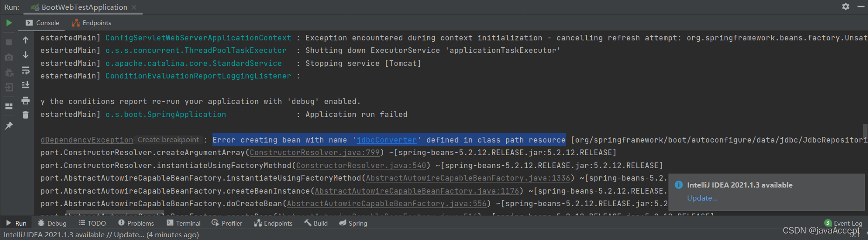Click the Dump Threads camera icon
This screenshot has height=240, width=868.
point(9,57)
